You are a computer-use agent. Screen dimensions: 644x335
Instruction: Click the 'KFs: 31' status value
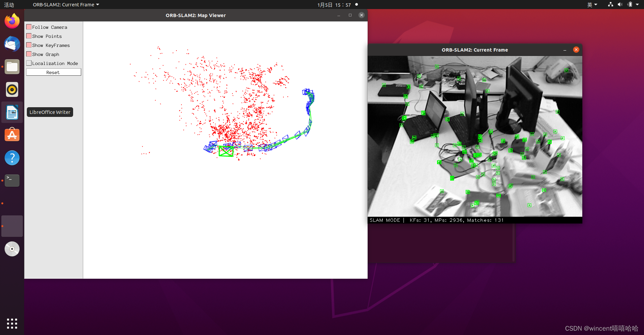coord(420,220)
